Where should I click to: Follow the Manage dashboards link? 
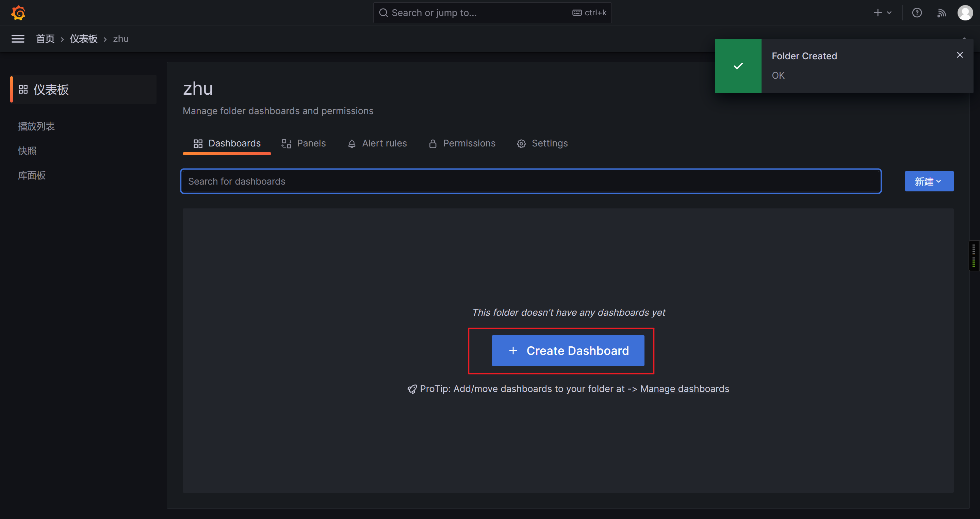(684, 389)
